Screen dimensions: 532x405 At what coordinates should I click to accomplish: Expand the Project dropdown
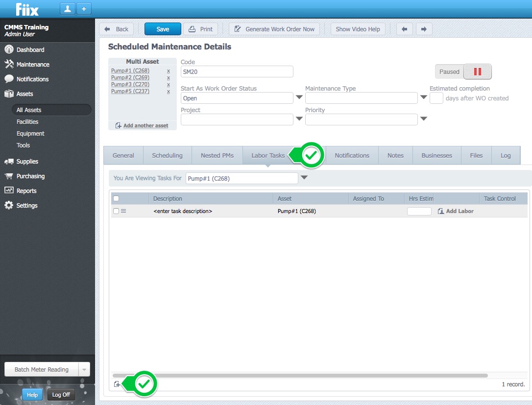299,119
